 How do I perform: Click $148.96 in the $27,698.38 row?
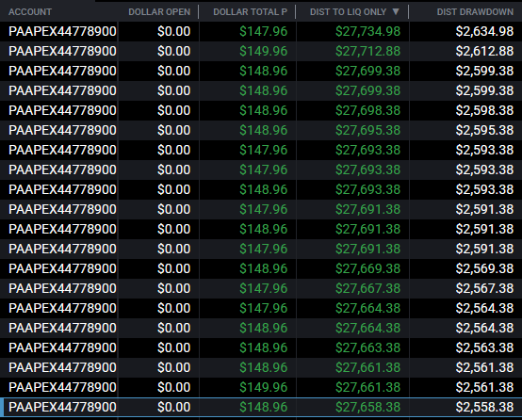[x=263, y=110]
